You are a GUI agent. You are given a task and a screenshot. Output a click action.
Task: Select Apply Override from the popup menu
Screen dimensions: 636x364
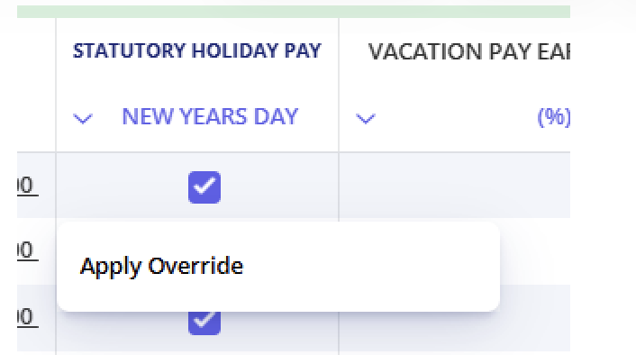[x=162, y=267]
